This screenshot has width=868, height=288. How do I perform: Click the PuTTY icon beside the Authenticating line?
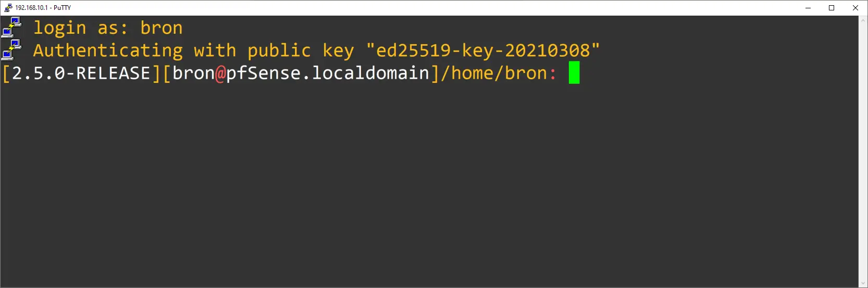click(11, 50)
